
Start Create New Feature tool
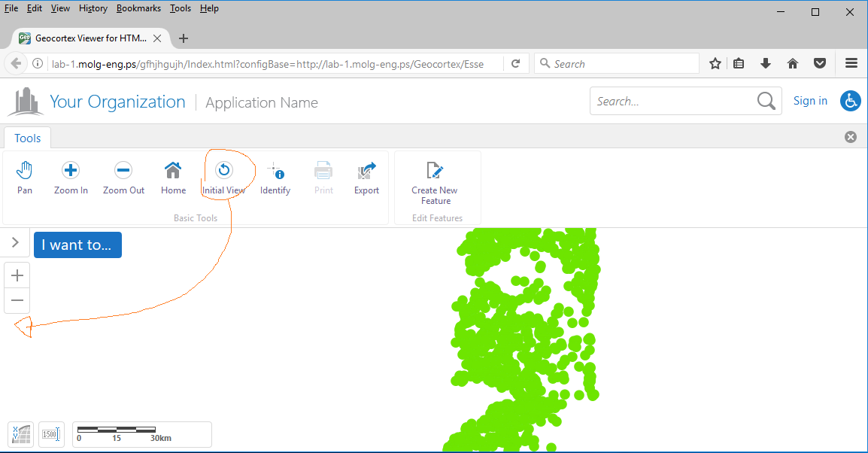(x=435, y=184)
